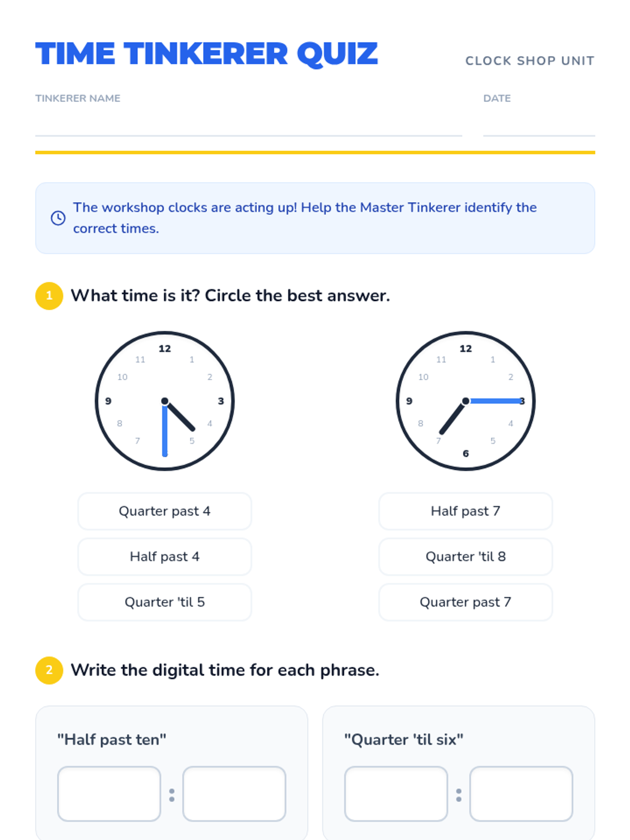Click the hour box for 'Quarter 'til six'

(396, 794)
